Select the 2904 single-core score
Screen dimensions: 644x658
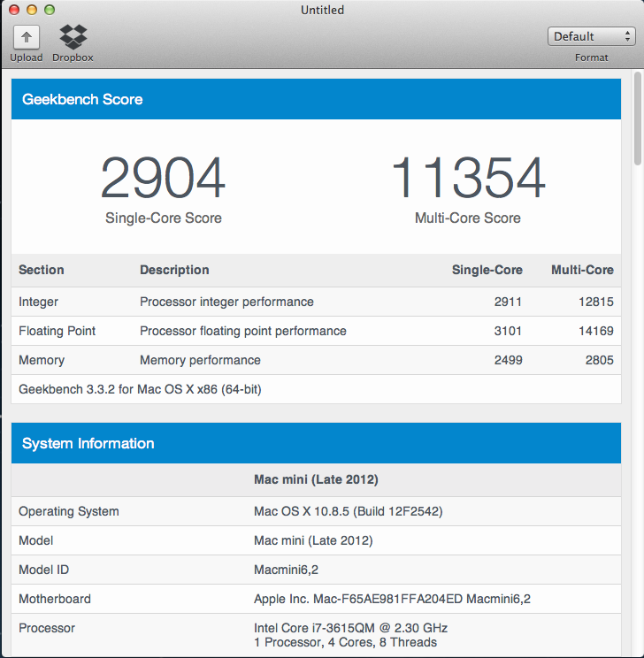[163, 177]
